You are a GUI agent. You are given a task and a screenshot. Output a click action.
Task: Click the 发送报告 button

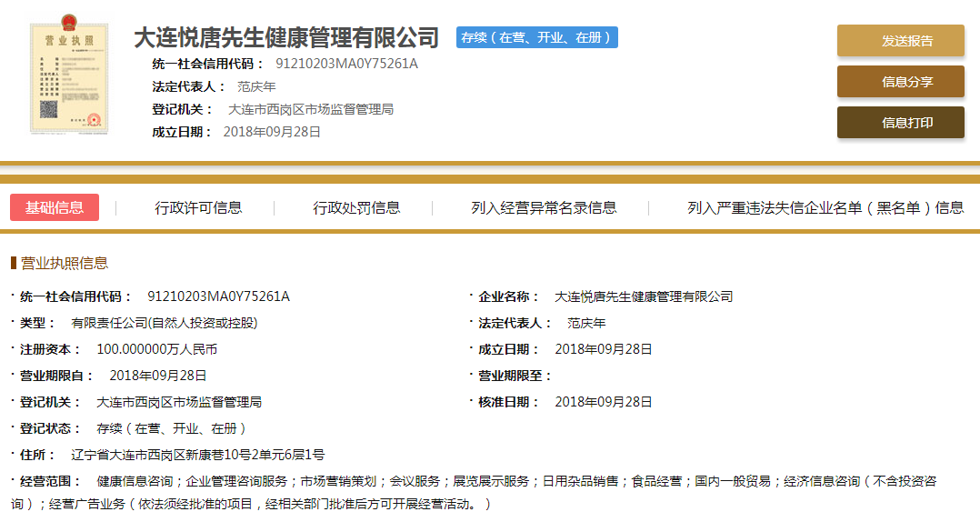pyautogui.click(x=900, y=41)
